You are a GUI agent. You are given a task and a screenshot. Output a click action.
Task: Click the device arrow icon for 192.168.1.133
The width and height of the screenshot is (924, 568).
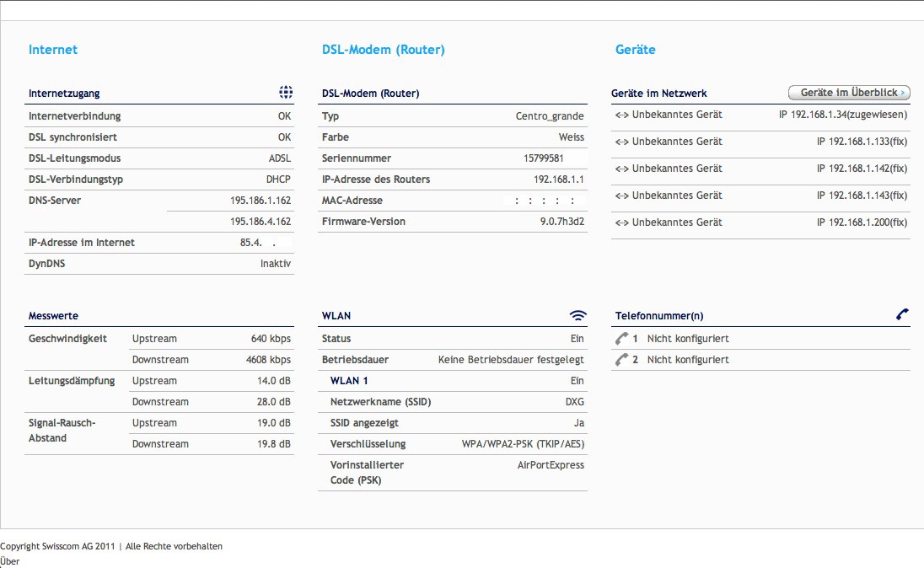[x=621, y=142]
